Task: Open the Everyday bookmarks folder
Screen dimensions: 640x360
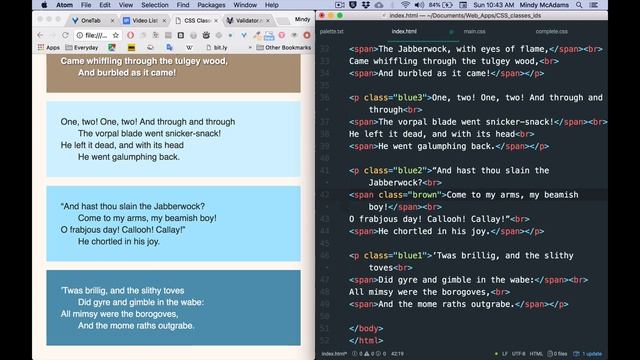Action: pos(82,47)
